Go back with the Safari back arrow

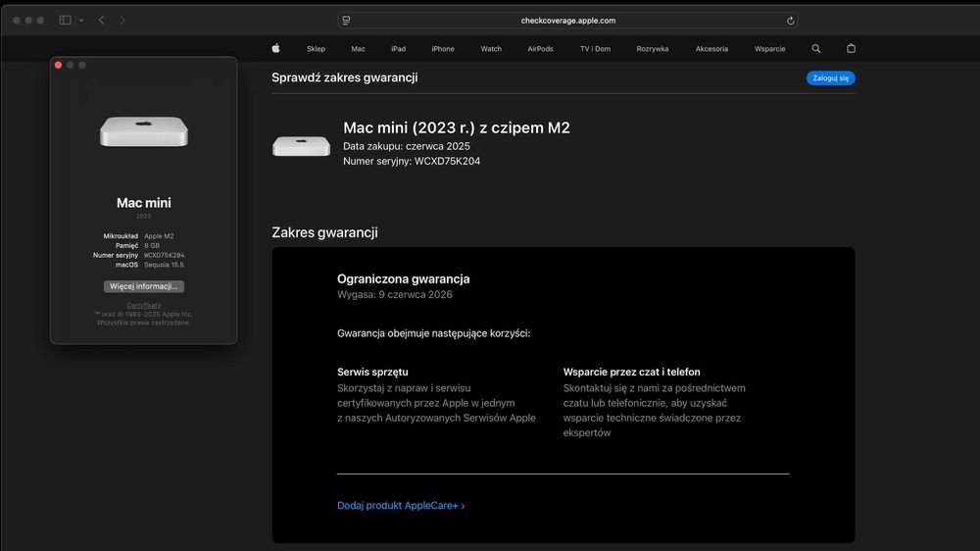click(101, 20)
